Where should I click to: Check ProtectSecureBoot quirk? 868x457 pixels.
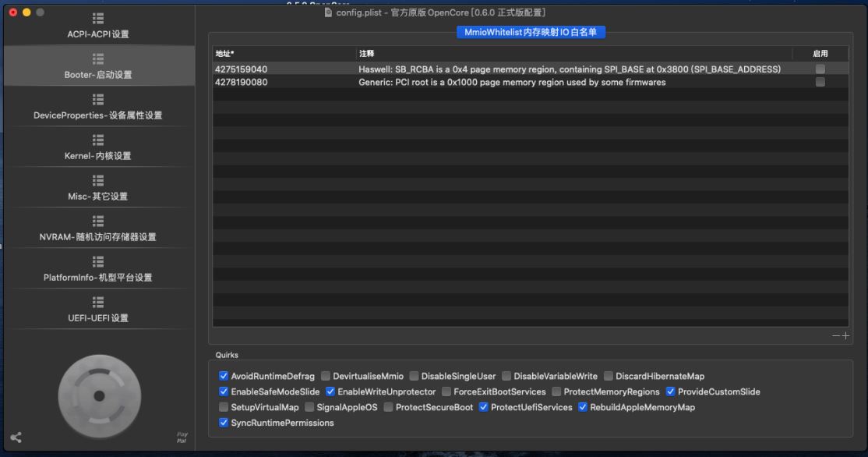point(389,406)
